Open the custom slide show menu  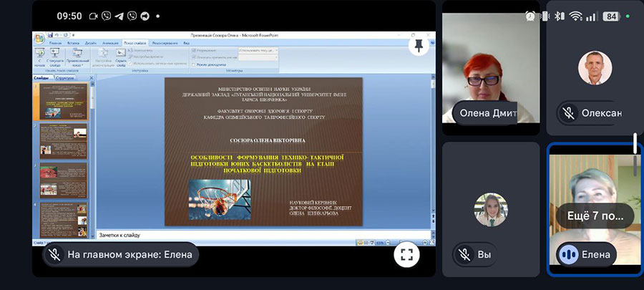click(x=77, y=57)
